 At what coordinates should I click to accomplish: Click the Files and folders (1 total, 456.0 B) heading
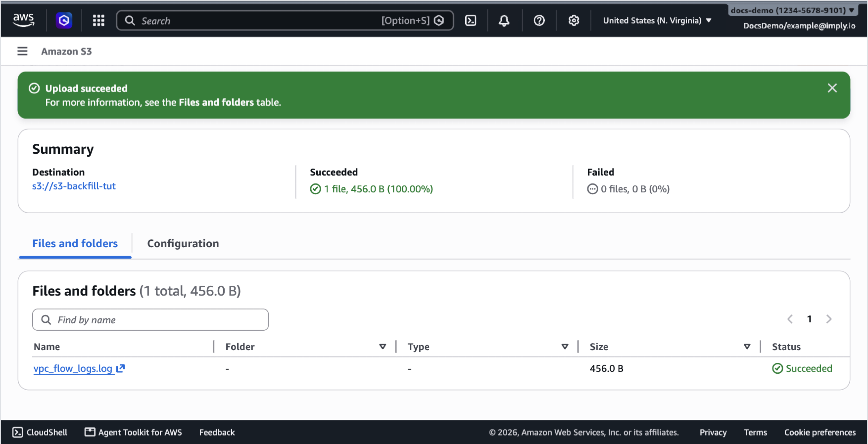click(x=136, y=291)
